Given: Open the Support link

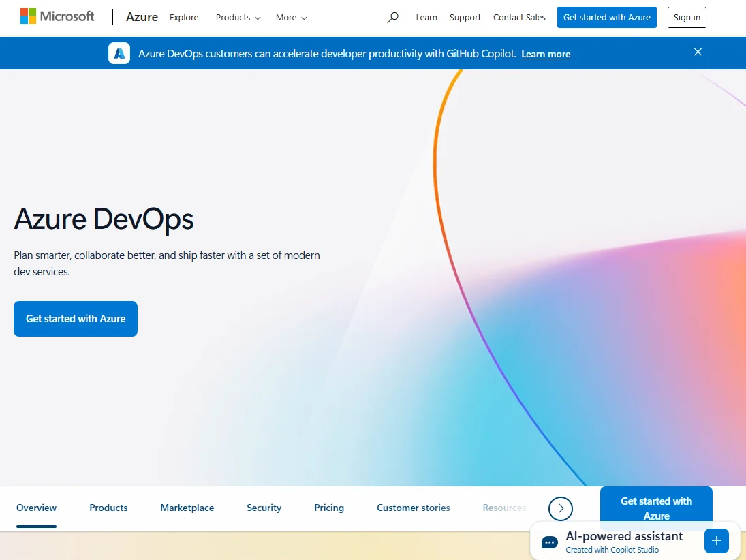Looking at the screenshot, I should click(465, 18).
